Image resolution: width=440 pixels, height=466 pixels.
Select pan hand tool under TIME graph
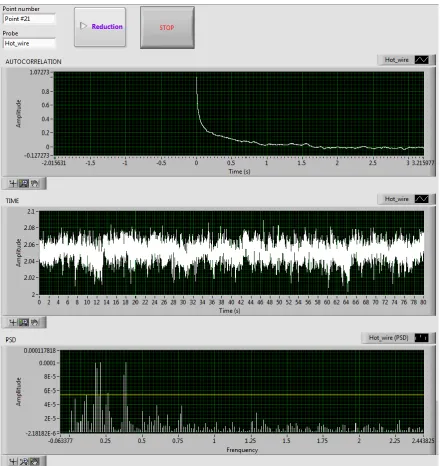35,322
